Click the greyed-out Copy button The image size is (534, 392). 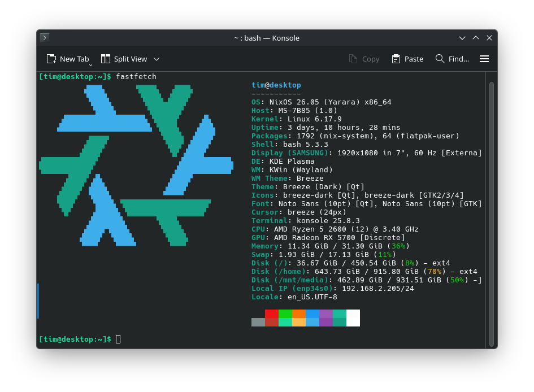click(364, 59)
